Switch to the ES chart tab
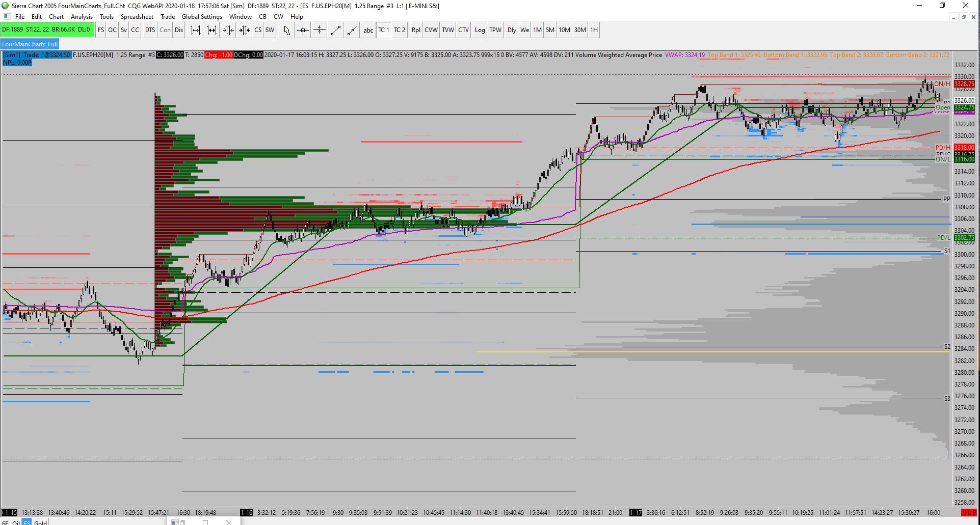980x525 pixels. [27, 522]
